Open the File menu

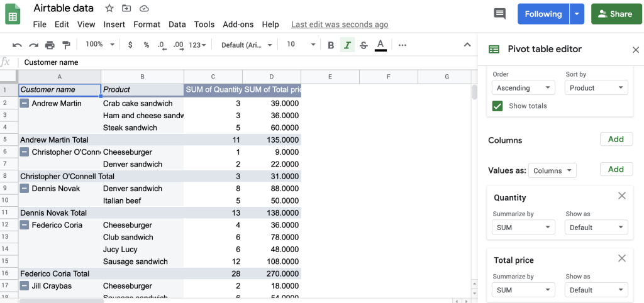point(40,25)
